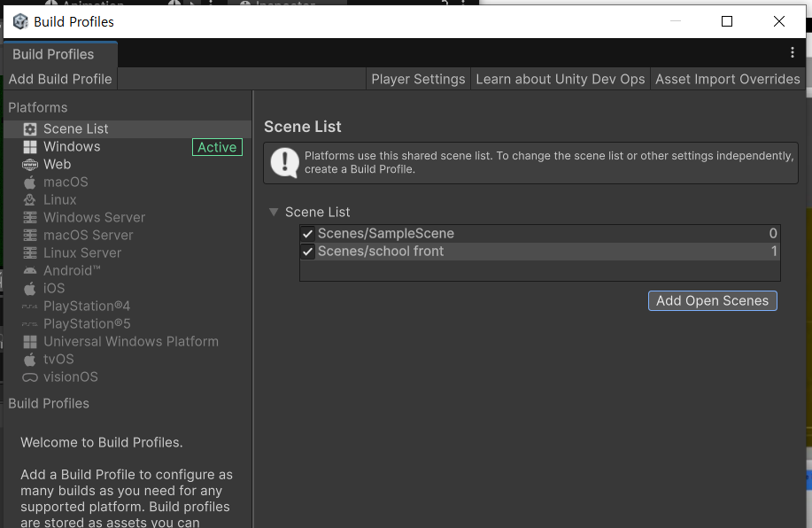This screenshot has height=528, width=812.
Task: Select the Build Profiles tab
Action: [60, 54]
